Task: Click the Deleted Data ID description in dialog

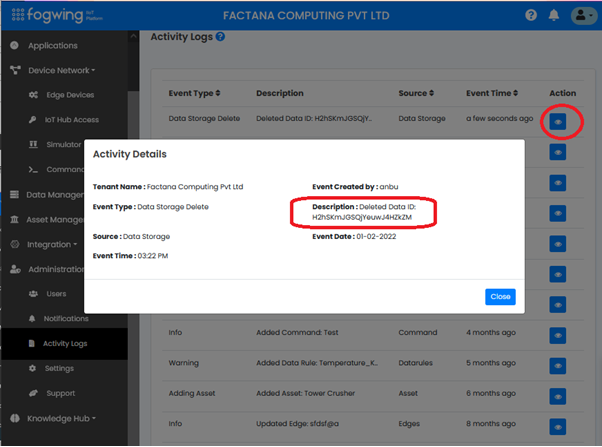Action: point(364,212)
